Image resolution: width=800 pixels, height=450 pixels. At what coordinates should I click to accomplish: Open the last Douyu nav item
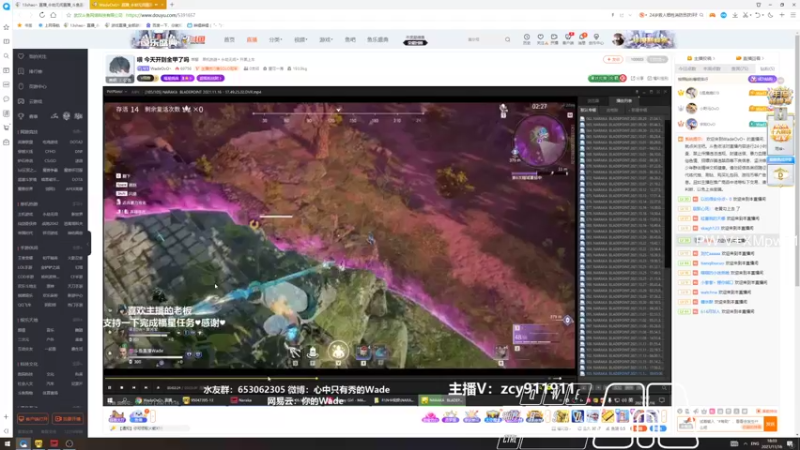point(378,39)
